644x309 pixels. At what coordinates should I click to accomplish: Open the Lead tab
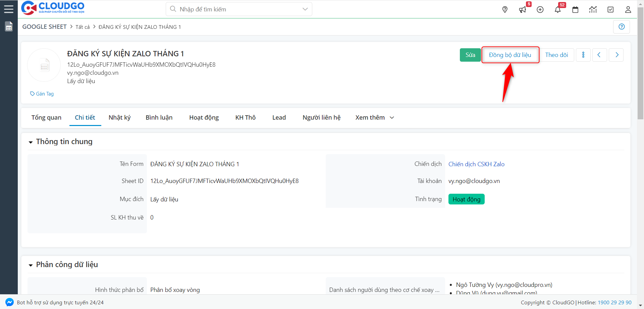click(279, 117)
